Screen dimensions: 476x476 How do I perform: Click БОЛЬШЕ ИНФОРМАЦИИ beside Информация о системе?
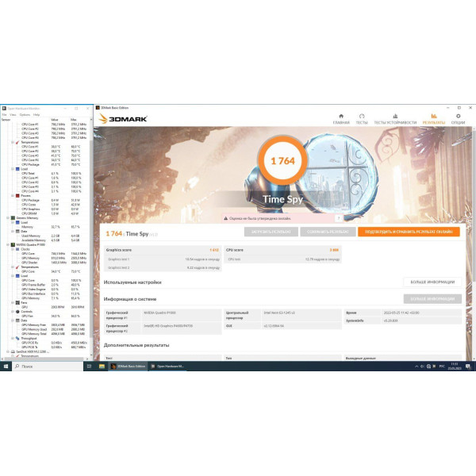point(432,299)
